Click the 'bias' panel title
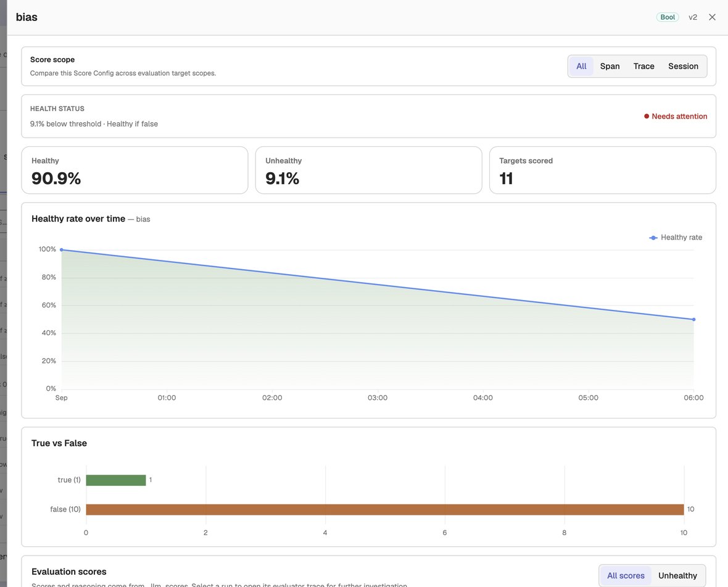Viewport: 728px width, 587px height. pos(27,17)
